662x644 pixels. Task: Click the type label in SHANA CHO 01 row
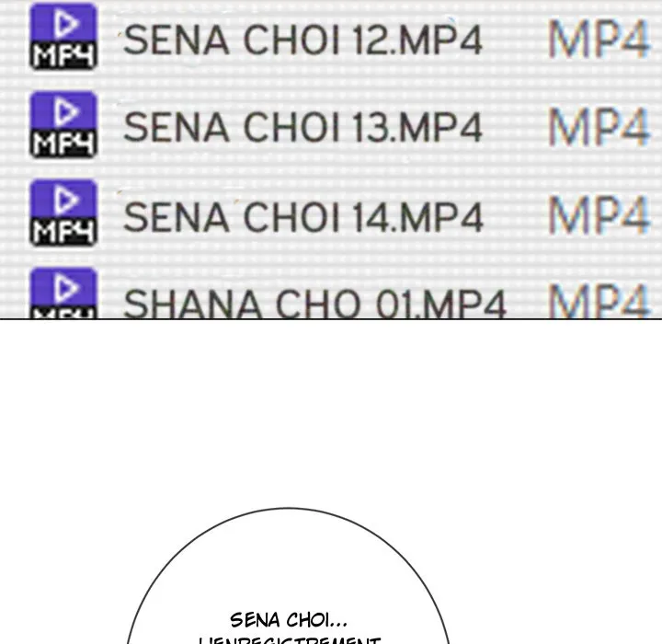tap(598, 303)
